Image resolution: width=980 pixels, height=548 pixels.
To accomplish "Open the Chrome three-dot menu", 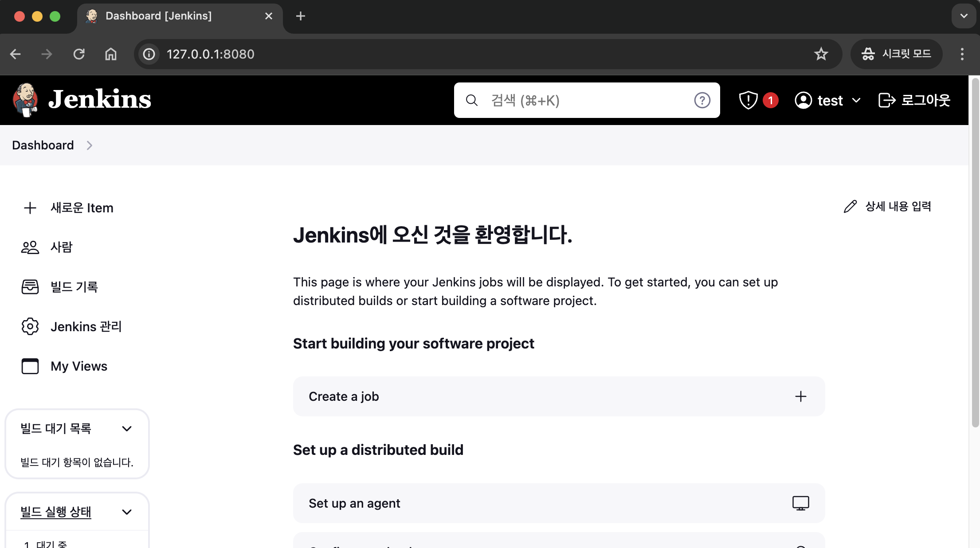I will [962, 54].
